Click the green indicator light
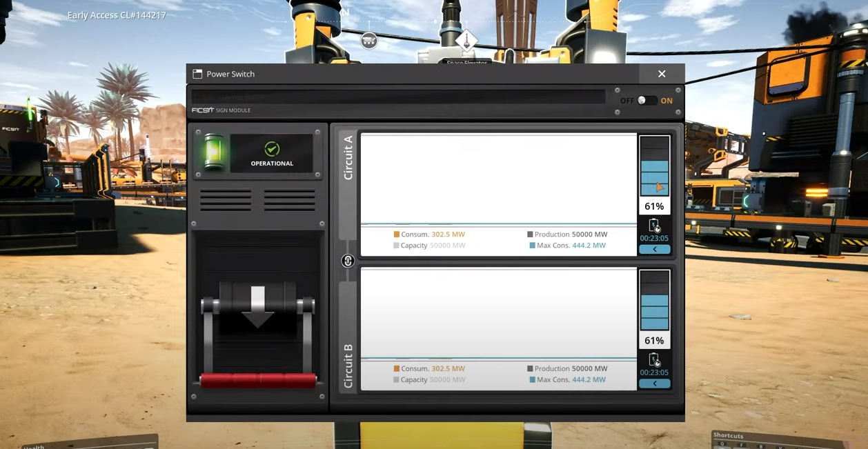 (x=214, y=152)
